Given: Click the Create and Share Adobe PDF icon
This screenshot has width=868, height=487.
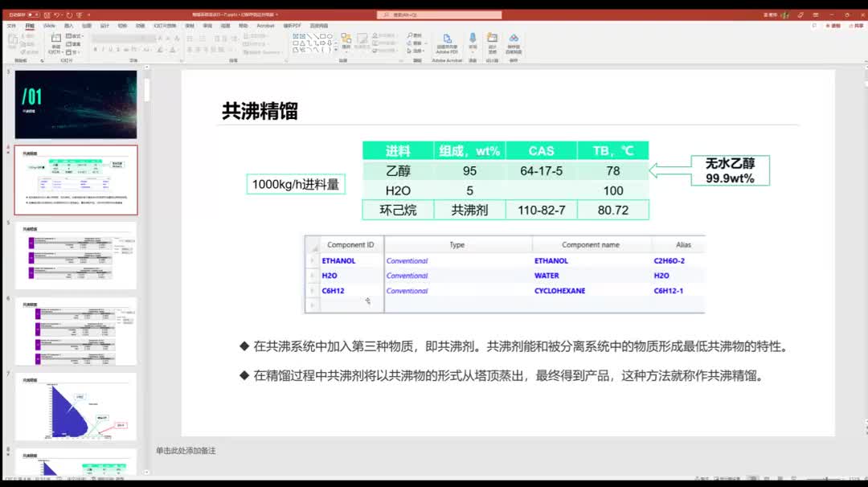Looking at the screenshot, I should 447,43.
